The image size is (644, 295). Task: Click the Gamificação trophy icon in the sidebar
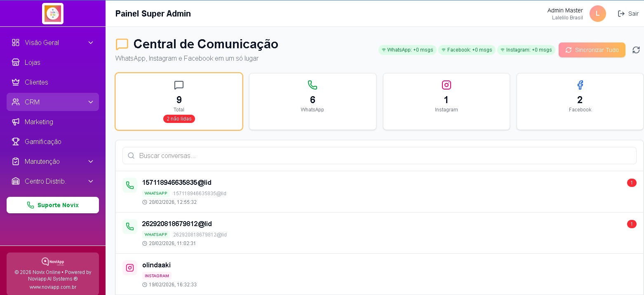point(15,142)
